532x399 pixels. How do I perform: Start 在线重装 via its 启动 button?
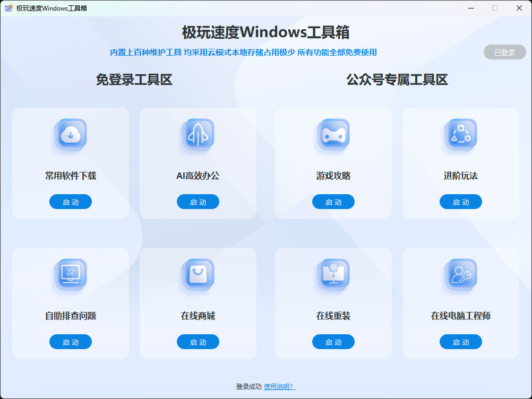coord(333,342)
